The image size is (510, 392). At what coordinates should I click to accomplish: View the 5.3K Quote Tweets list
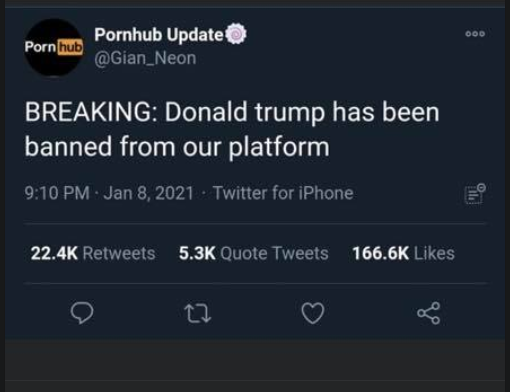tap(254, 253)
